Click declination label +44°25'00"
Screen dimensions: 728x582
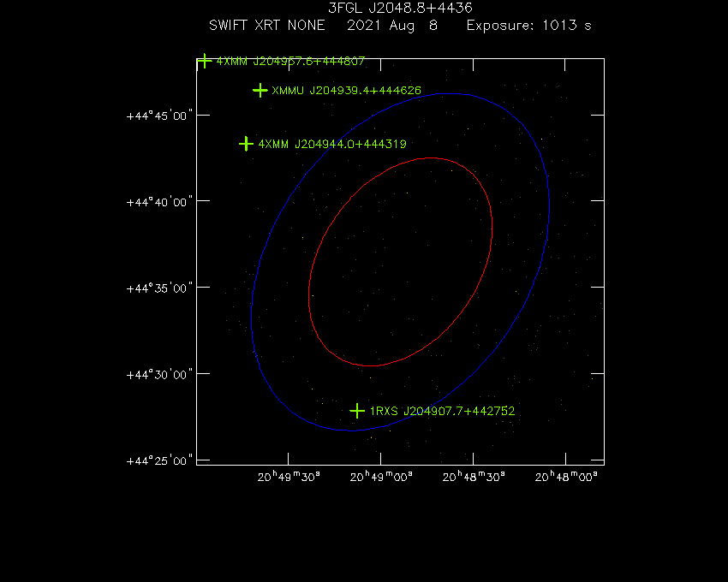(159, 460)
